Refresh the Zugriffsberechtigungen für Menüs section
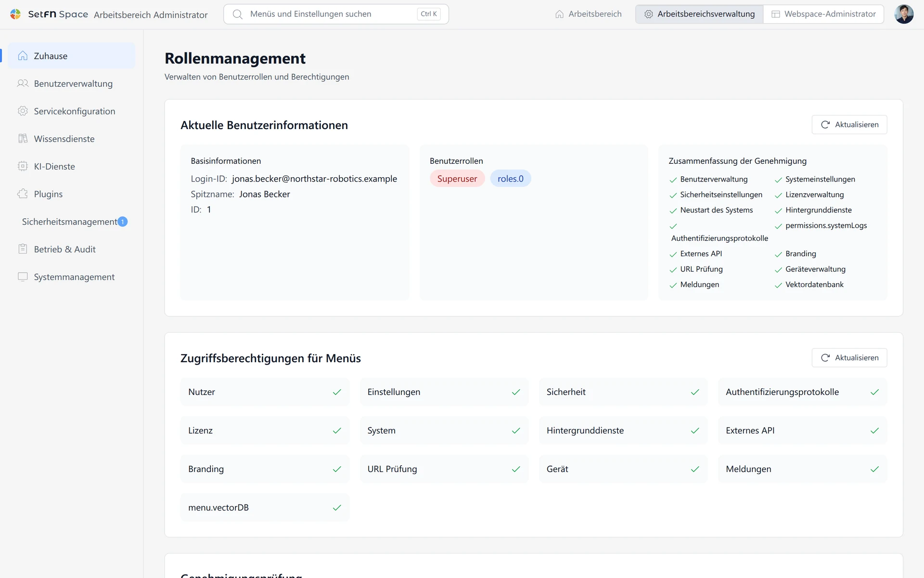The height and width of the screenshot is (578, 924). (x=849, y=357)
